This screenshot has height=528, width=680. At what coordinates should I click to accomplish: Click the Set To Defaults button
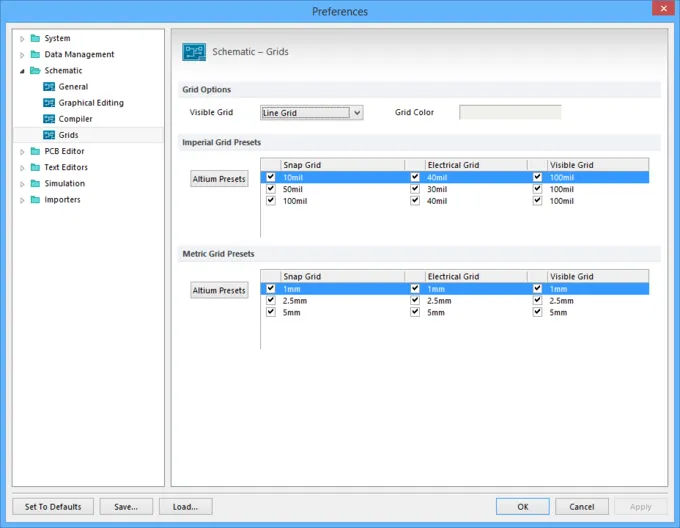click(53, 506)
